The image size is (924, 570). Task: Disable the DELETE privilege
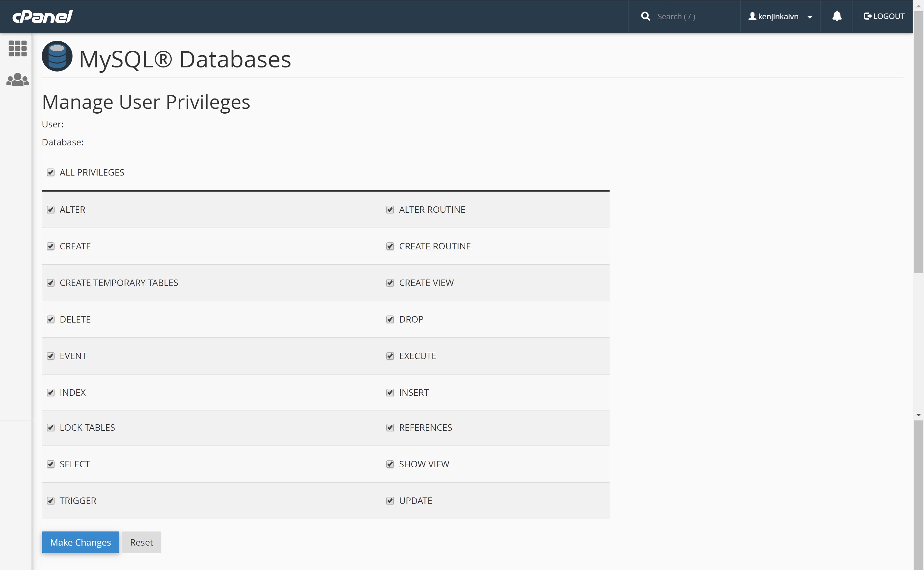coord(50,319)
